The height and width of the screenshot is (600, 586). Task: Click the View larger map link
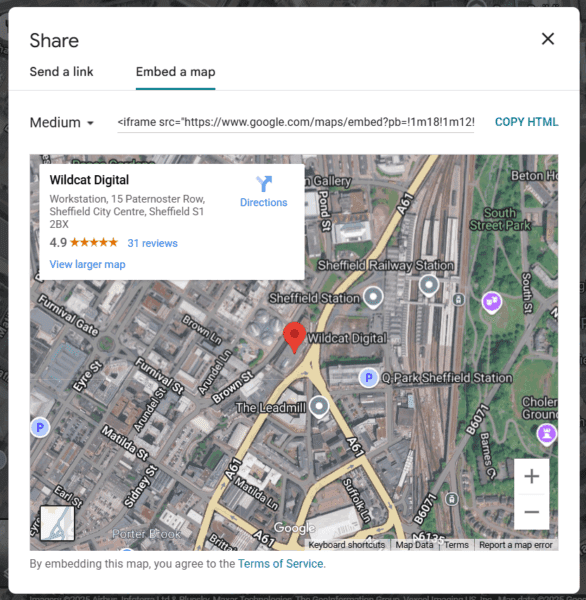point(87,264)
